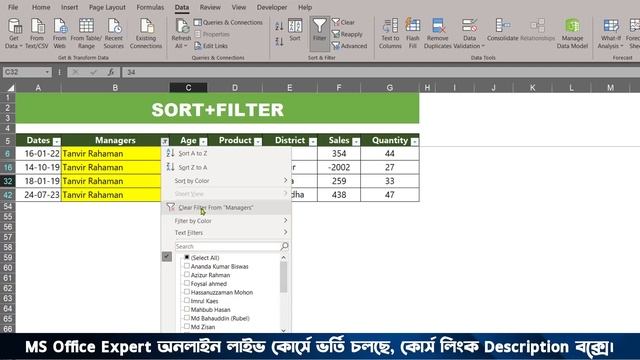
Task: Open Text to Columns wizard
Action: coord(390,33)
